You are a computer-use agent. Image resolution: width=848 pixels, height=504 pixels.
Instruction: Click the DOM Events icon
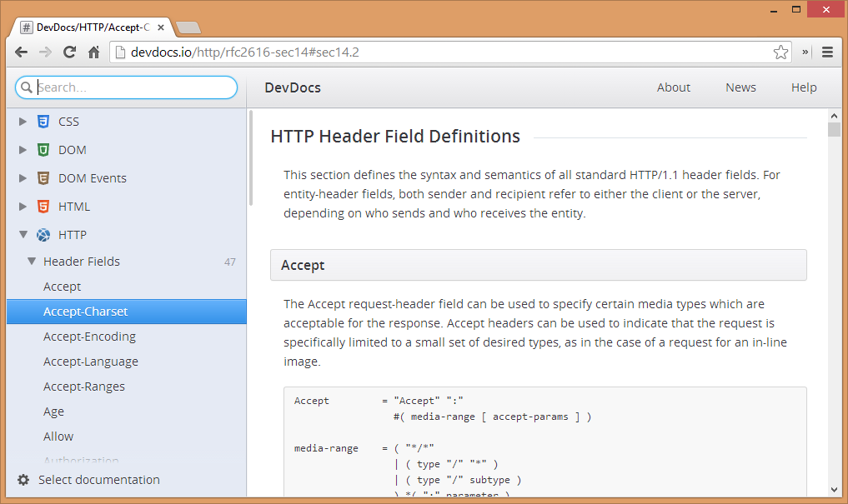point(43,178)
